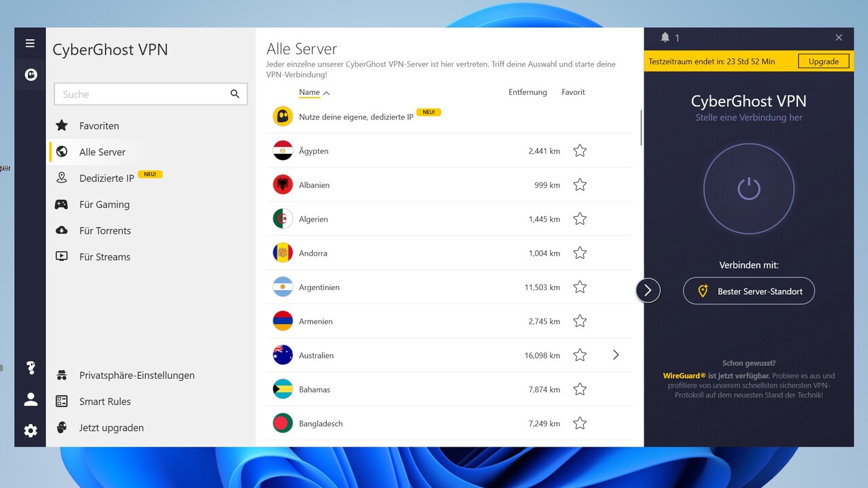Favorite the Argentinien server
Image resolution: width=868 pixels, height=488 pixels.
click(580, 287)
